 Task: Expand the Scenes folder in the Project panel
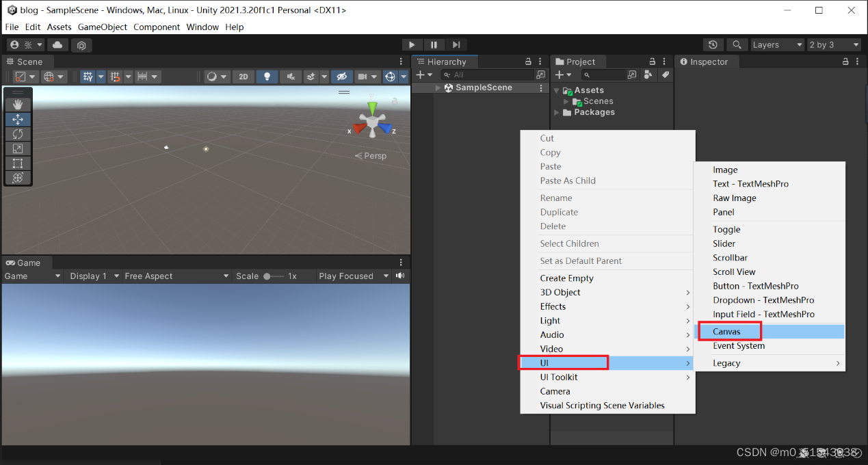[x=566, y=101]
